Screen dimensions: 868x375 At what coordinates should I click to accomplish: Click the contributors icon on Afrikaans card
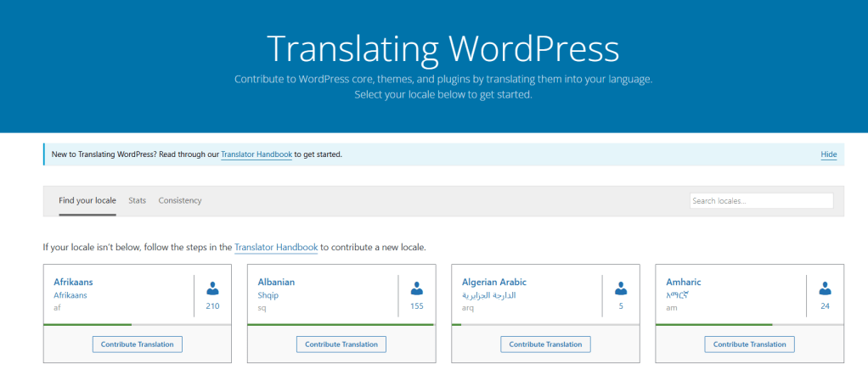213,288
